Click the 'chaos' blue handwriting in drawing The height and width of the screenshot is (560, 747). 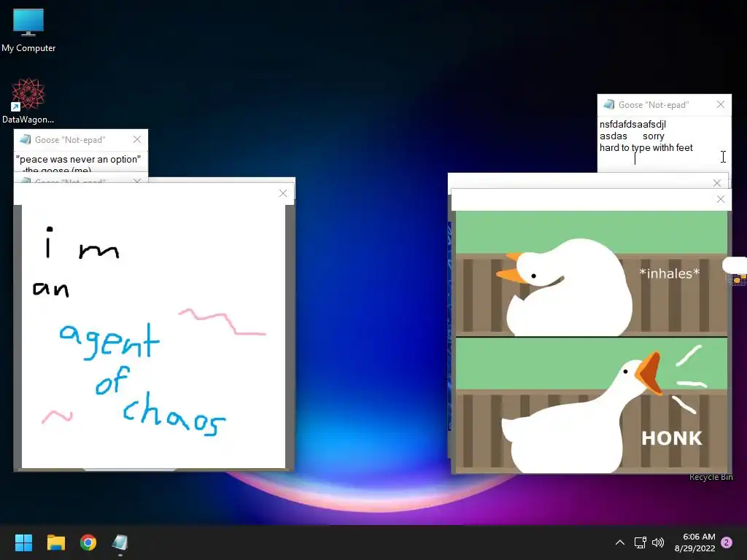(x=174, y=414)
